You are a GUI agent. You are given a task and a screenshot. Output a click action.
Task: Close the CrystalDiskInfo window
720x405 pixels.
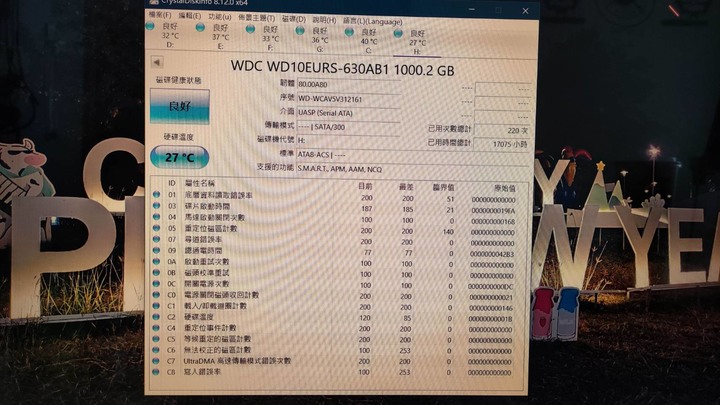pos(525,11)
